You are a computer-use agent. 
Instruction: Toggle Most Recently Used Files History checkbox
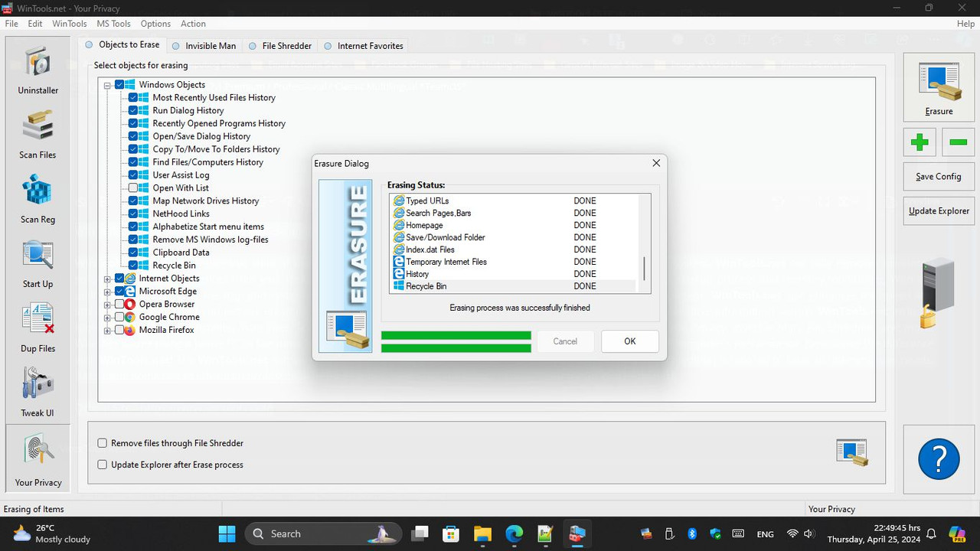[x=133, y=97]
